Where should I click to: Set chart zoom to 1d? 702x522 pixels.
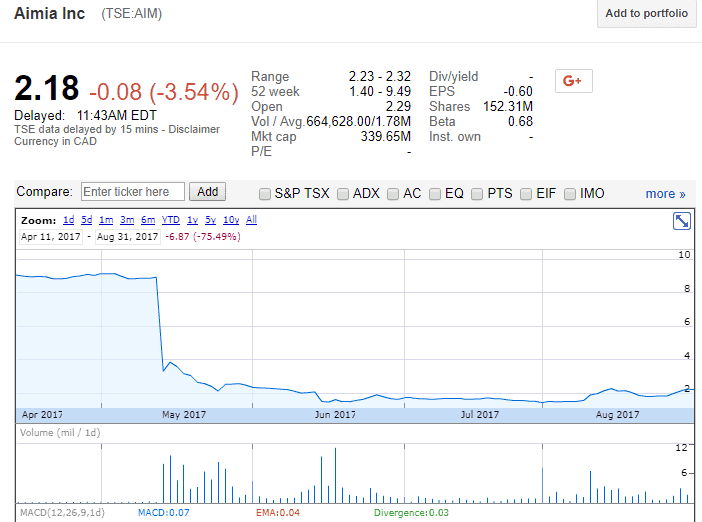coord(68,220)
